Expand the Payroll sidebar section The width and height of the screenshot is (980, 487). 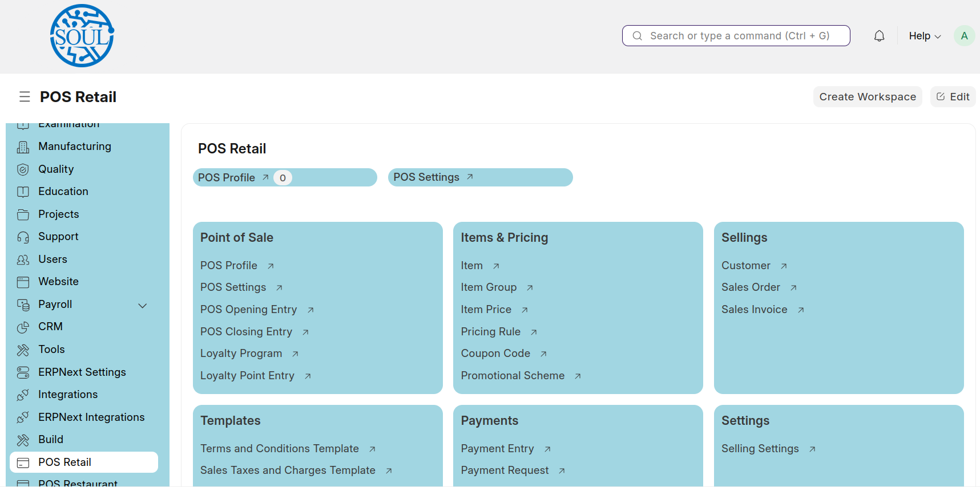(x=143, y=305)
